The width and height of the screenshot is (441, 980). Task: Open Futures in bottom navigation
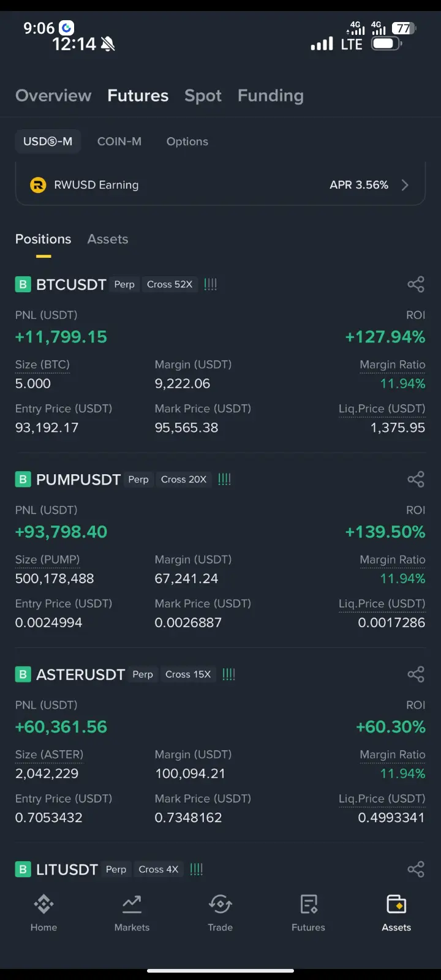[308, 913]
